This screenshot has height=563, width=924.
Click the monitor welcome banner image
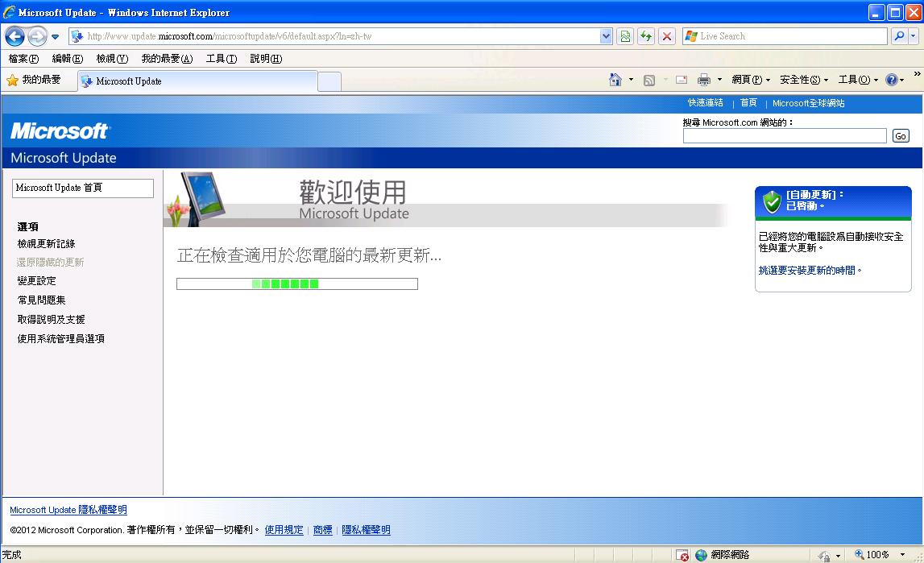[197, 199]
